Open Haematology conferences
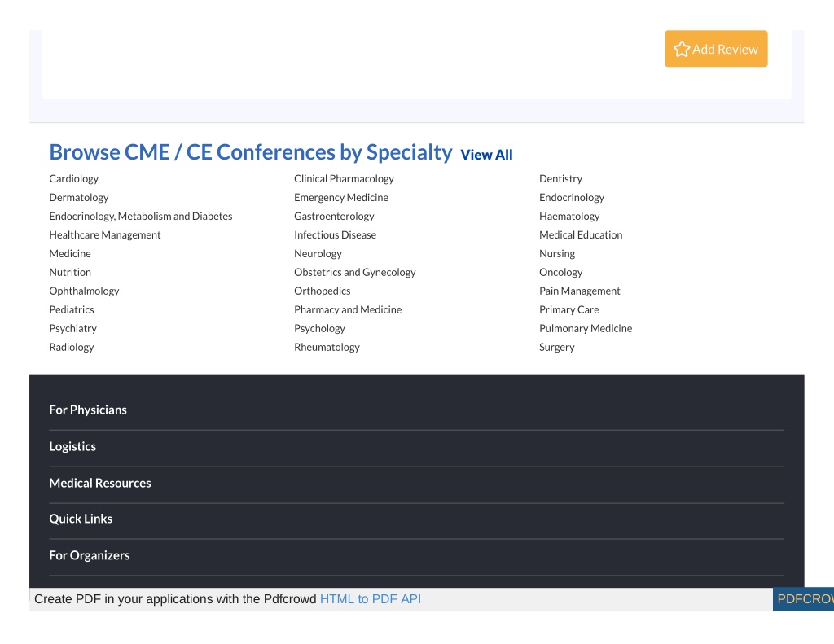Screen dimensions: 834x644 coord(569,216)
